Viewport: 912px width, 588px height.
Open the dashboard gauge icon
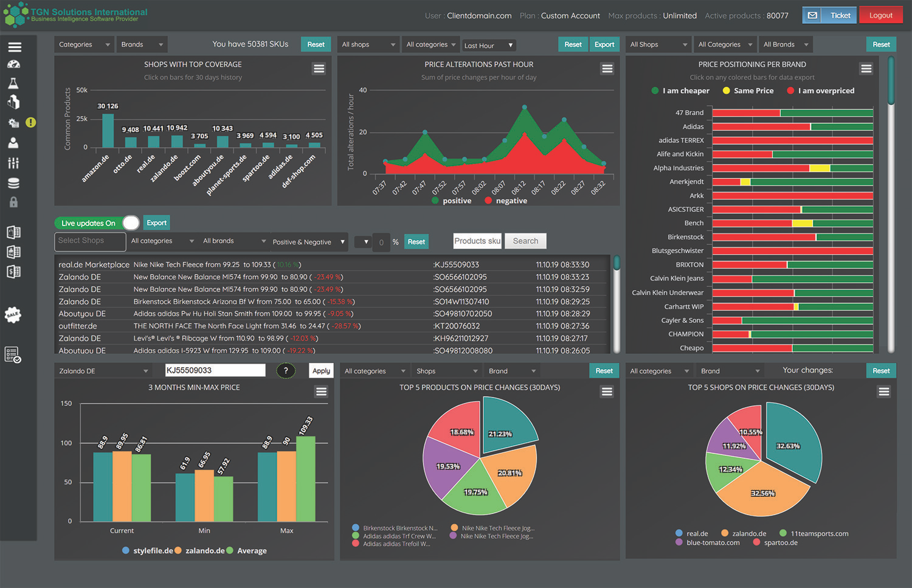(x=13, y=64)
